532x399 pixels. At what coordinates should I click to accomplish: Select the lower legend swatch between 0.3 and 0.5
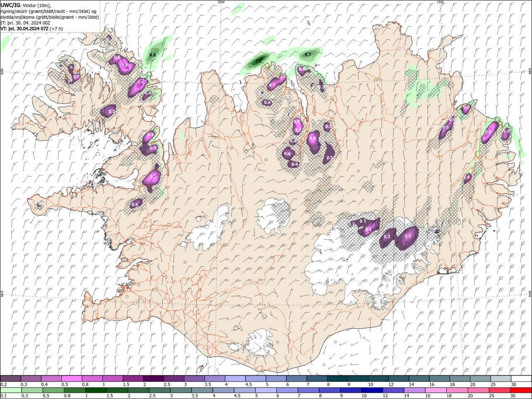[x=32, y=390]
